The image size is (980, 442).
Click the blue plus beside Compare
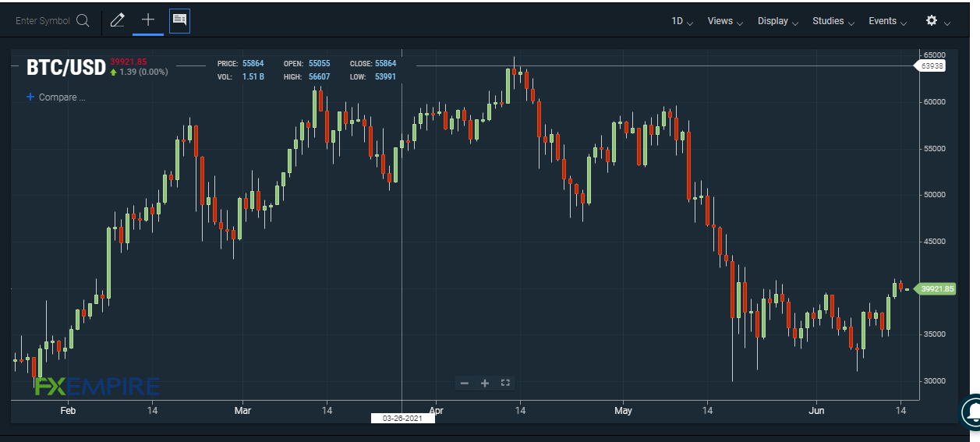[x=30, y=97]
